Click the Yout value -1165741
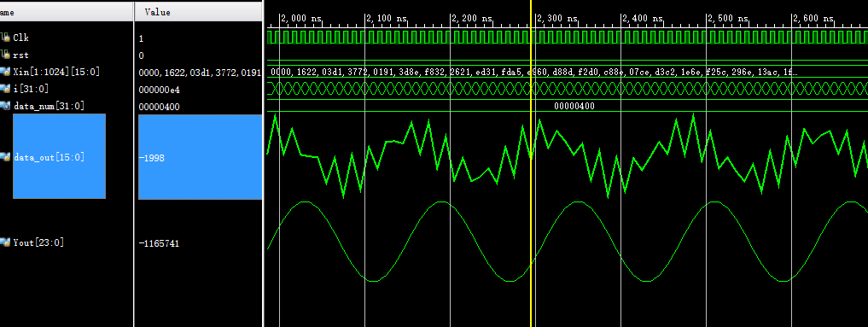Image resolution: width=868 pixels, height=327 pixels. coord(159,243)
